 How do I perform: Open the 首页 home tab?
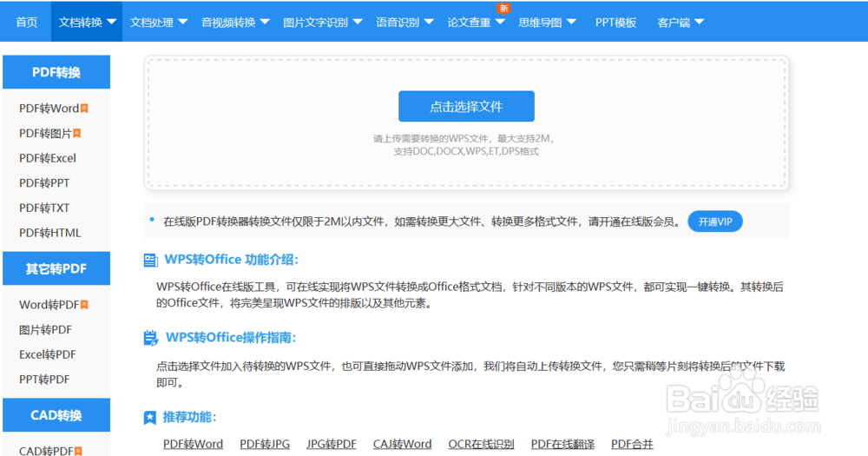[26, 23]
